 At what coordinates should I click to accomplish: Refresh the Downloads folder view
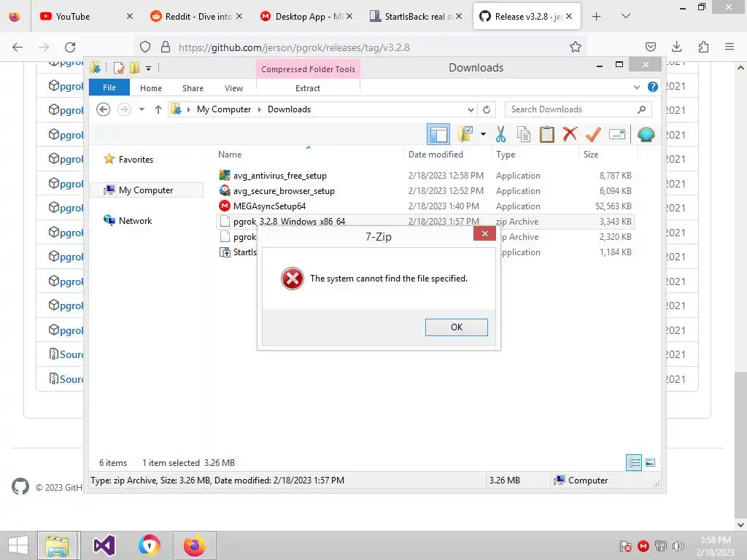point(487,109)
